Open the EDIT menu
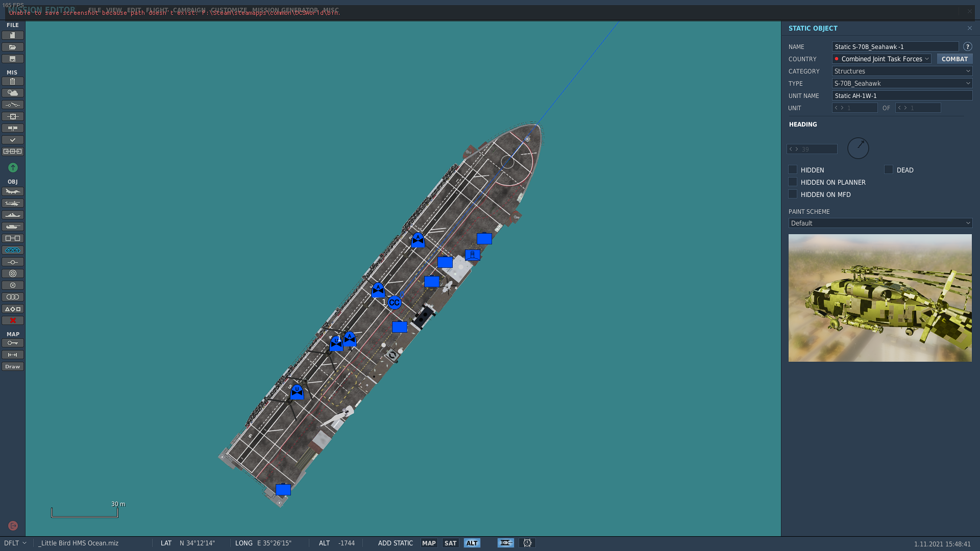Viewport: 980px width, 551px height. 134,10
